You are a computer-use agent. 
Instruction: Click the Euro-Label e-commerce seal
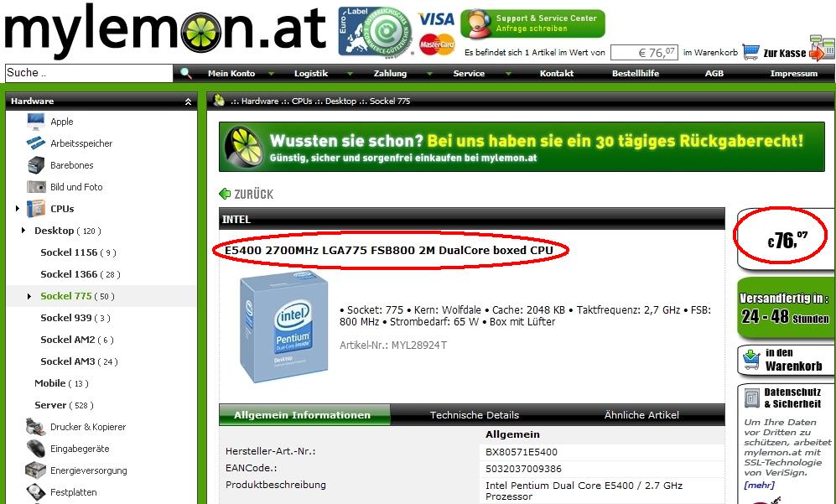376,32
